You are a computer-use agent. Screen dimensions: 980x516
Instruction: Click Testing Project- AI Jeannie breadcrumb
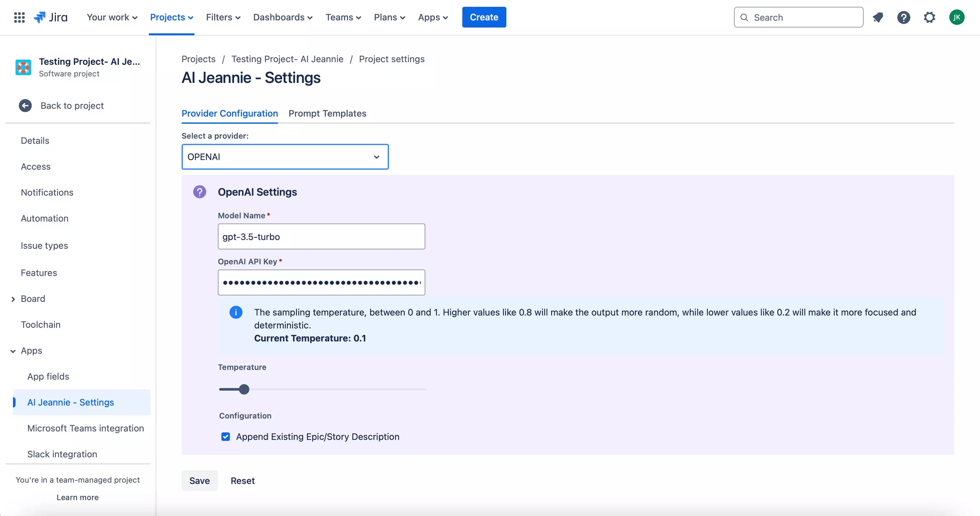click(287, 59)
